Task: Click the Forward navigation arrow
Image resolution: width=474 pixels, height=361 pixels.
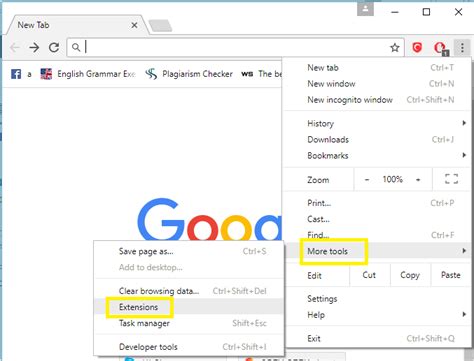Action: [x=34, y=48]
